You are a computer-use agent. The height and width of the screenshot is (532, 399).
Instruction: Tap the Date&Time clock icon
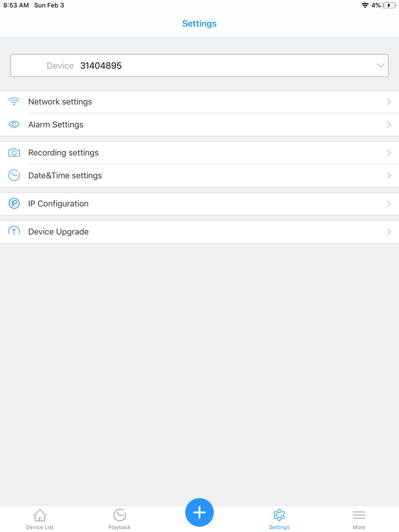pyautogui.click(x=14, y=175)
